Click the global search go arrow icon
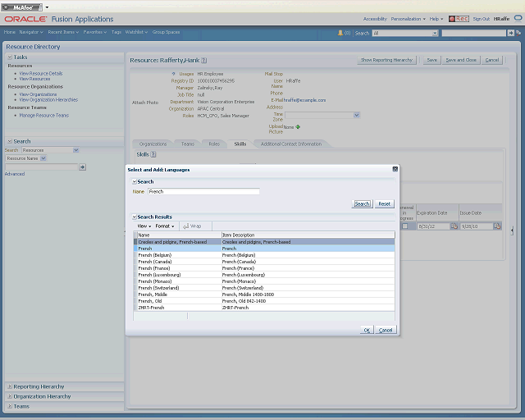This screenshot has width=525, height=420. tap(510, 33)
